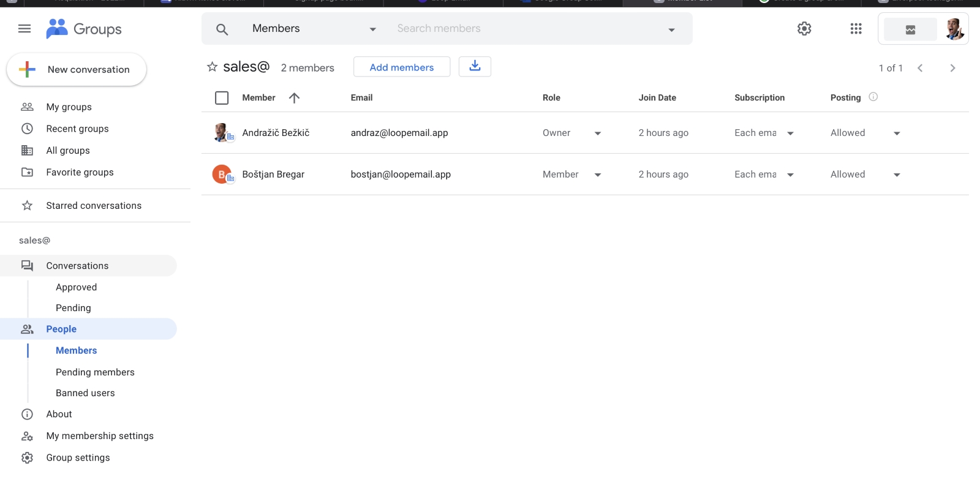
Task: Open Pending members
Action: point(95,372)
